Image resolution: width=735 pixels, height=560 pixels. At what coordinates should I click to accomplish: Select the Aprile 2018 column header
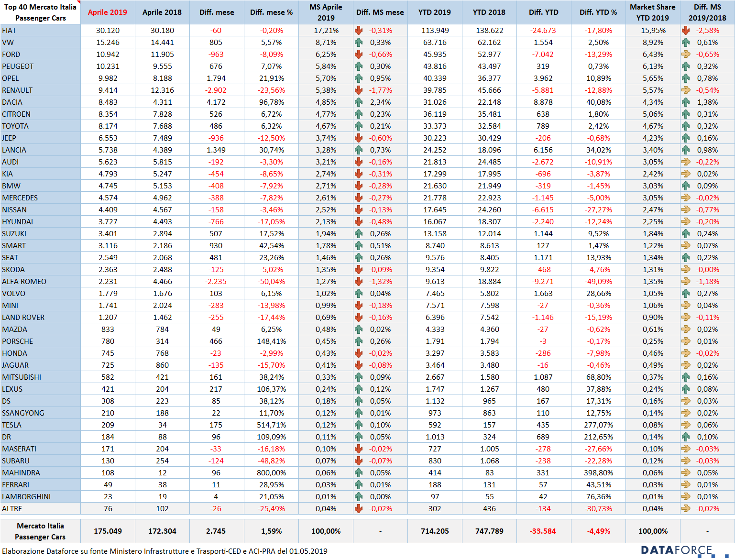point(162,12)
